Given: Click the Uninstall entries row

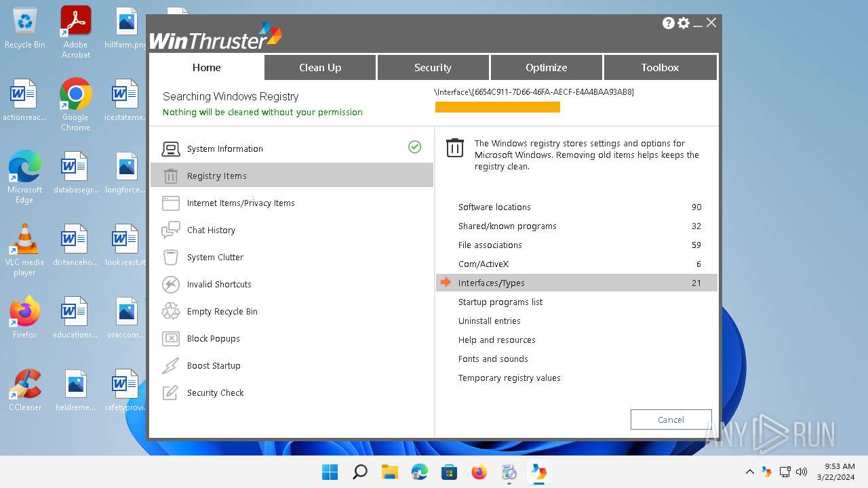Looking at the screenshot, I should pos(576,321).
